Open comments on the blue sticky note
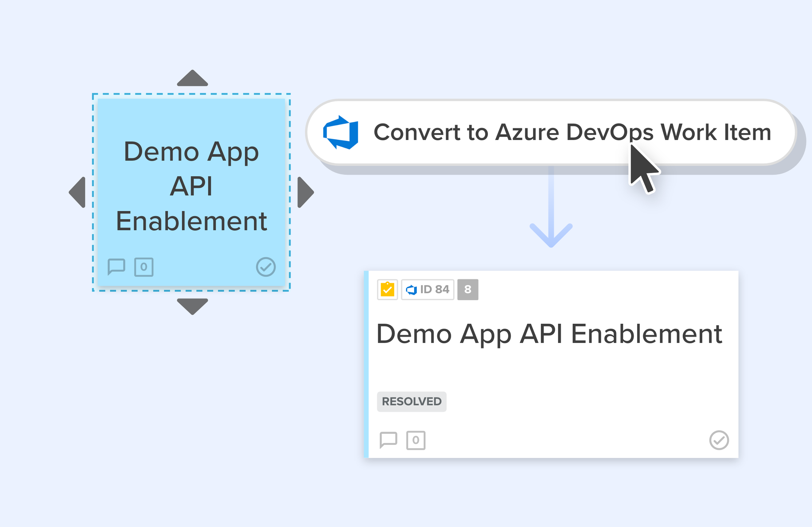This screenshot has height=527, width=812. tap(116, 267)
